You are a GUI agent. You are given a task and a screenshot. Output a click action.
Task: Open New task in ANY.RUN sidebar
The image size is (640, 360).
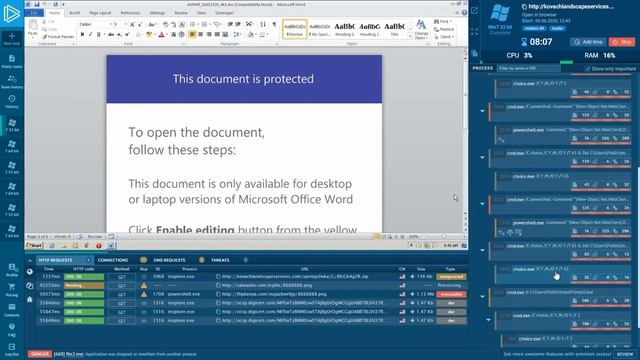pyautogui.click(x=12, y=38)
